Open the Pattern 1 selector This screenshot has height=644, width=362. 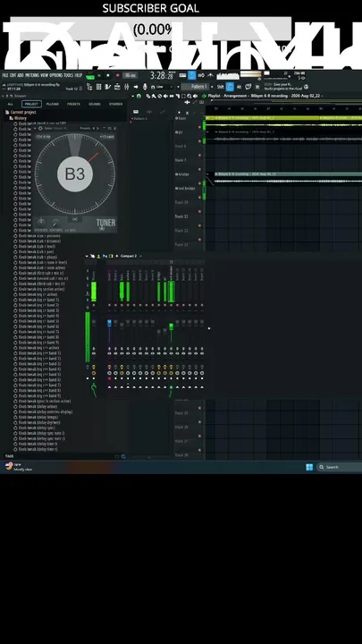click(x=196, y=86)
